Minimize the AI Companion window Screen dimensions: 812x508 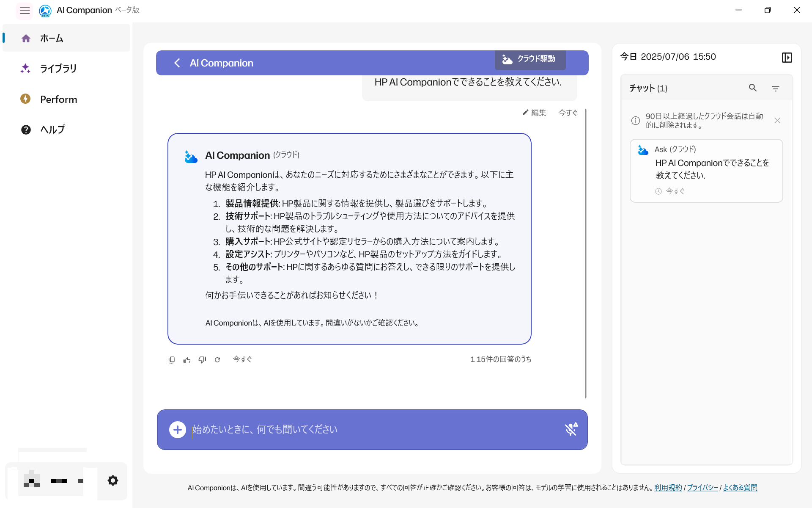click(x=738, y=10)
